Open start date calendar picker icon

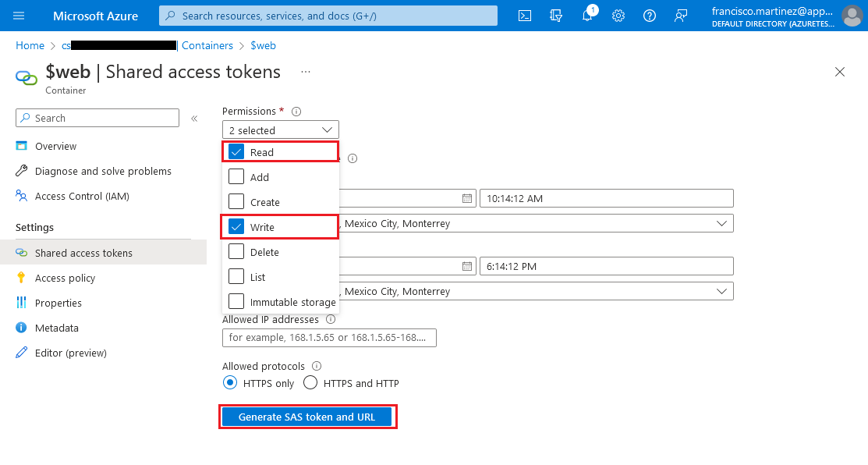click(467, 198)
